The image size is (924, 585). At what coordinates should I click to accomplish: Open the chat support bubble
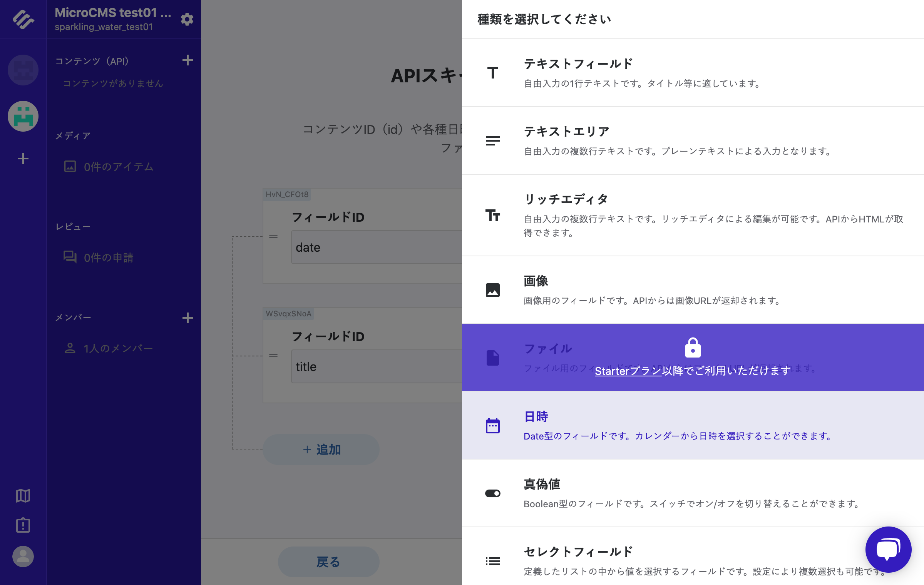coord(888,550)
